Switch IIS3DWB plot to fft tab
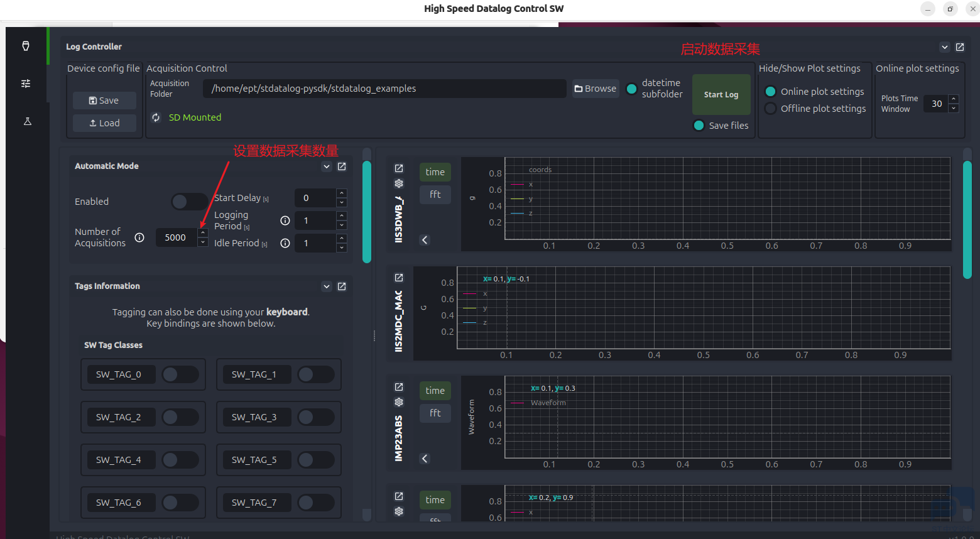 435,195
